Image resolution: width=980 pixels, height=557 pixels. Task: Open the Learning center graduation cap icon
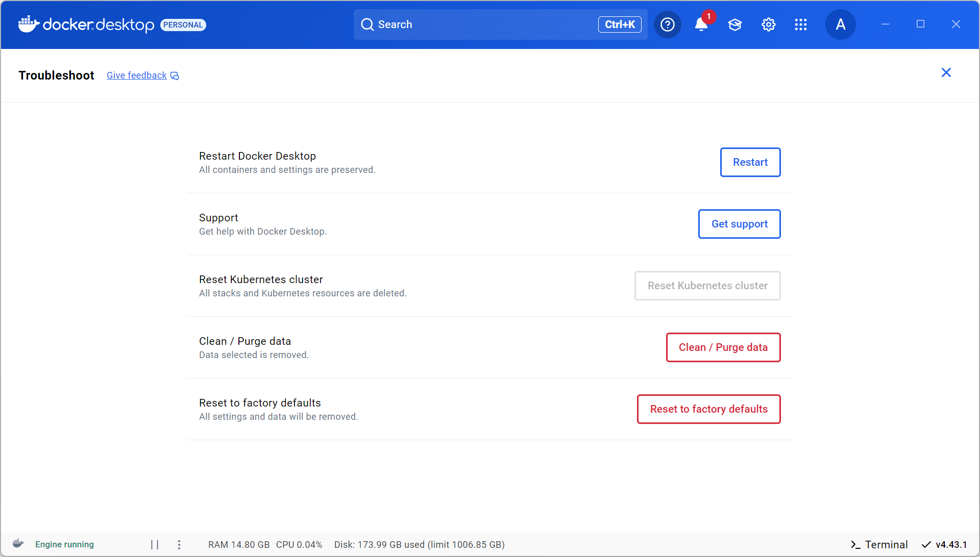pyautogui.click(x=734, y=24)
